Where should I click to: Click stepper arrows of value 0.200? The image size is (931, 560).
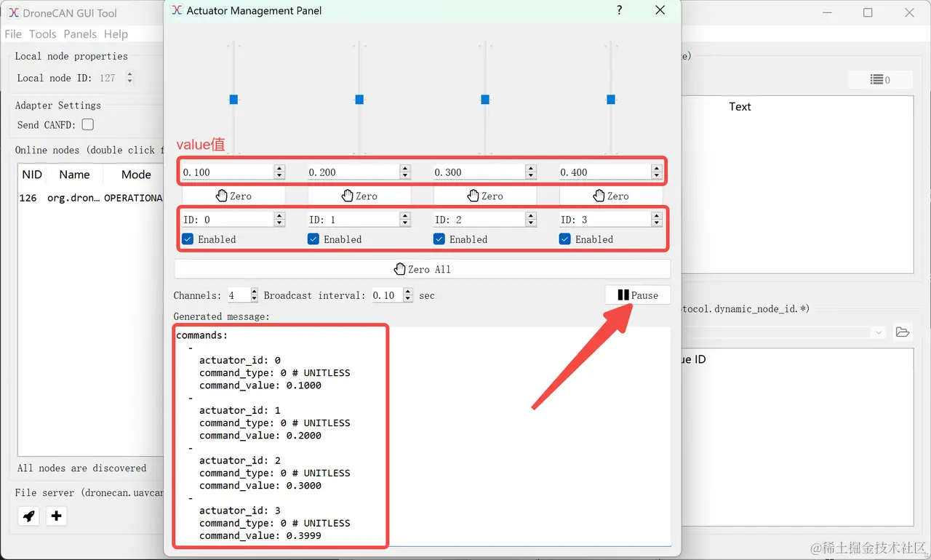[405, 172]
